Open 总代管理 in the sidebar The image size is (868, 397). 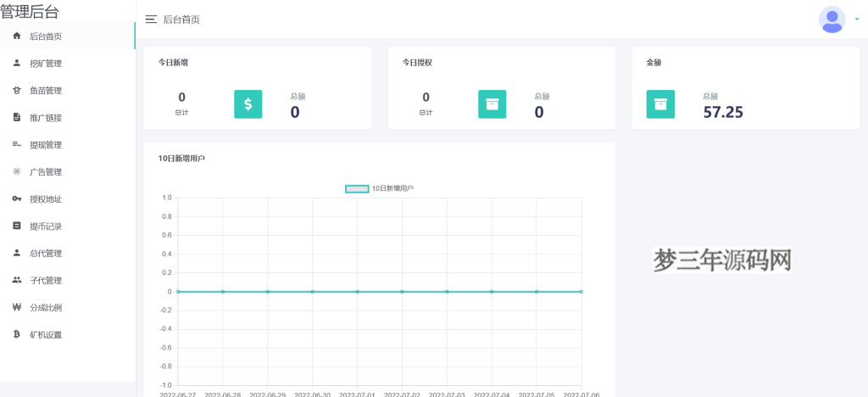point(46,254)
